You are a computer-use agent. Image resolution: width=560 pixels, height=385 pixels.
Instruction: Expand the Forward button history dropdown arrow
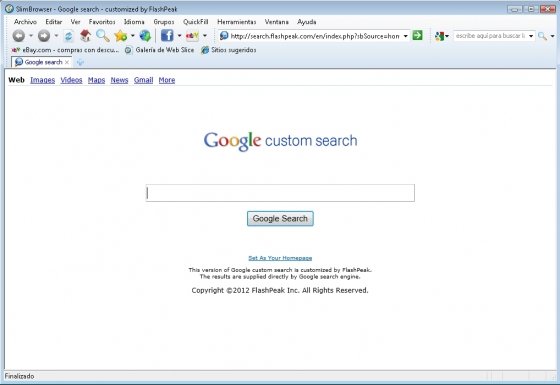(56, 36)
